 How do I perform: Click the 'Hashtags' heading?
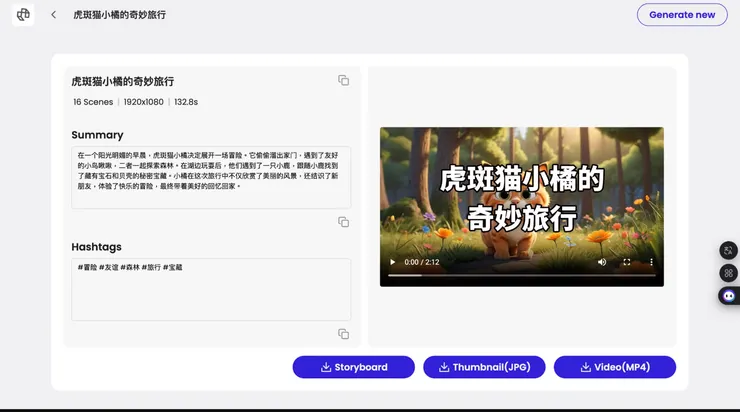pyautogui.click(x=96, y=247)
